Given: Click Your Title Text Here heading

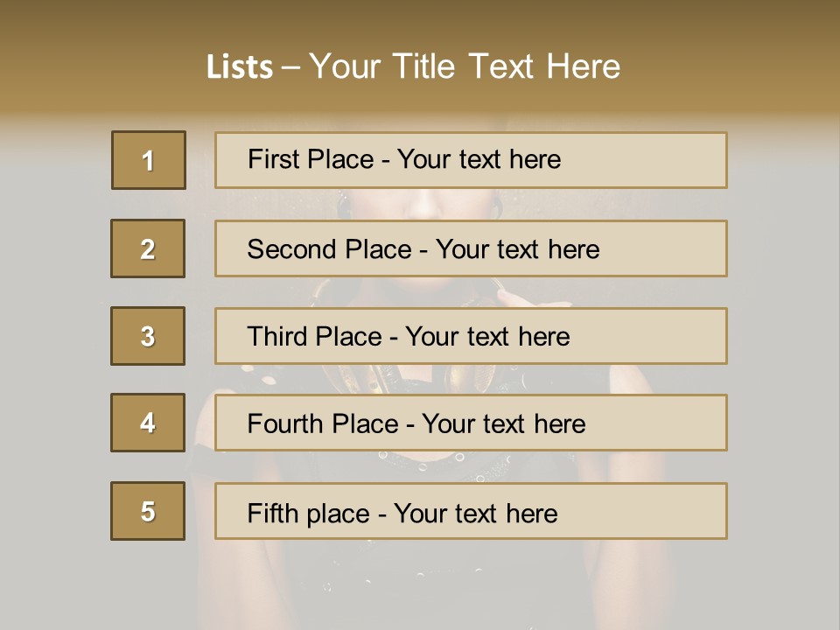Looking at the screenshot, I should [465, 66].
